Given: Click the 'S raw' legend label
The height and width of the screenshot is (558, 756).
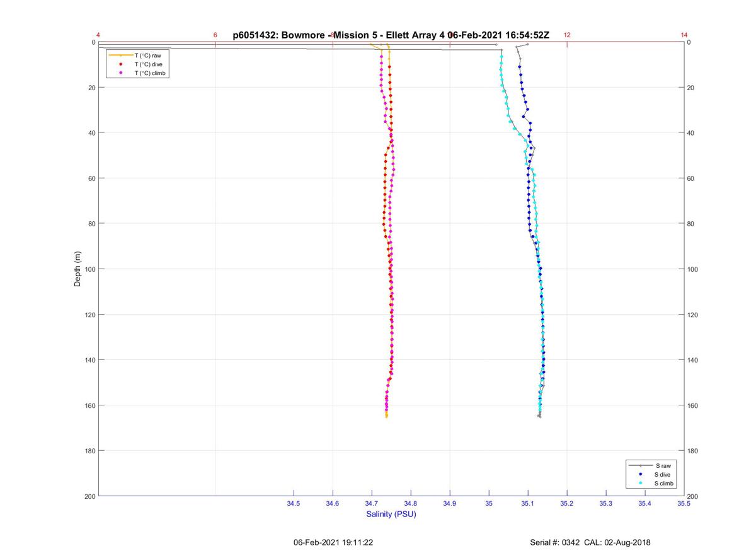Looking at the screenshot, I should click(663, 465).
